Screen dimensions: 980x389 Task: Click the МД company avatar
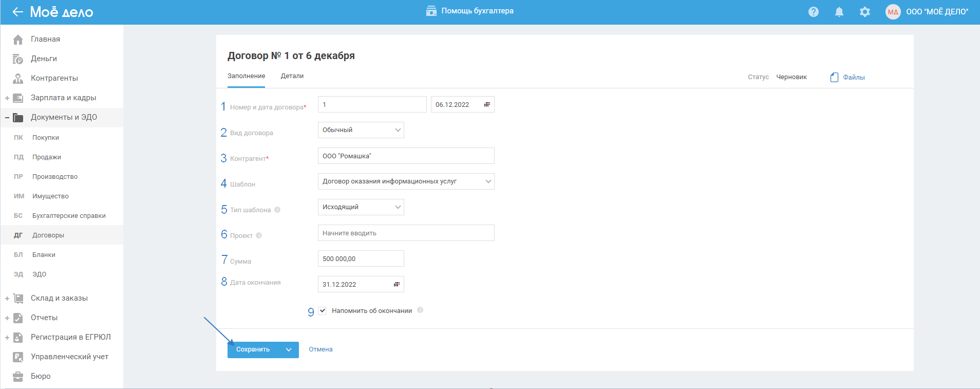point(893,12)
